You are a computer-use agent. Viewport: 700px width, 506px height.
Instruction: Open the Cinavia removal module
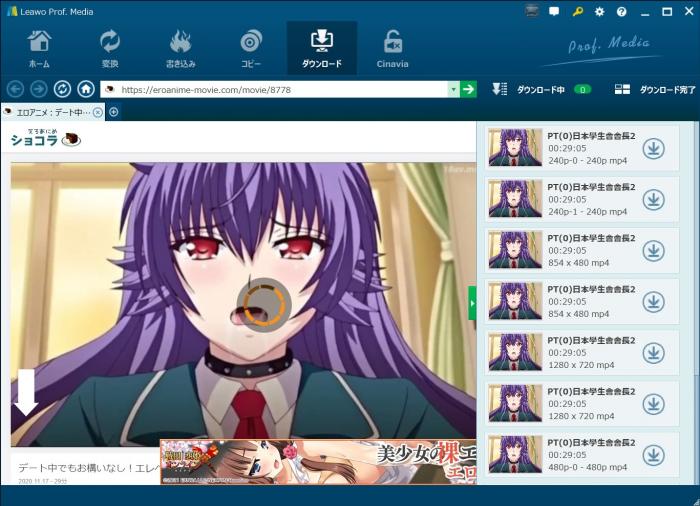click(x=392, y=49)
